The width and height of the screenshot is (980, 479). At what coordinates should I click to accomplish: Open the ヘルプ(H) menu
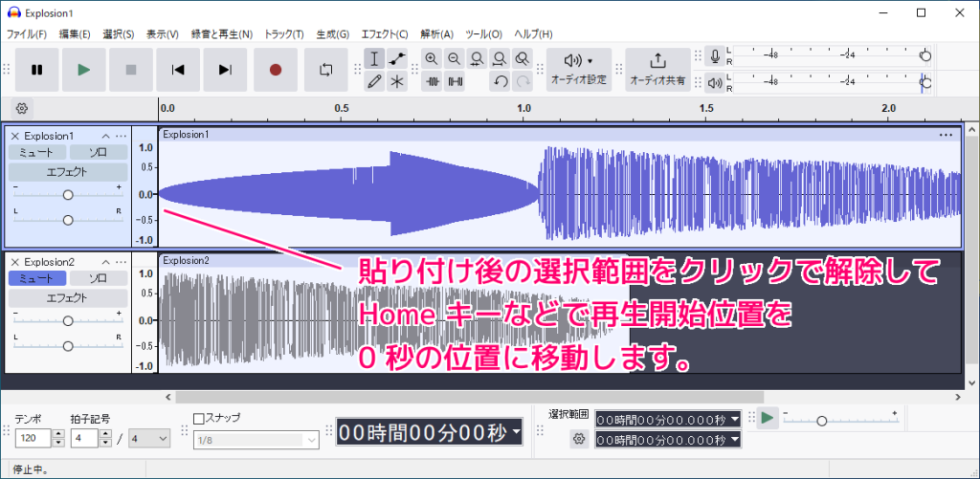pyautogui.click(x=533, y=34)
